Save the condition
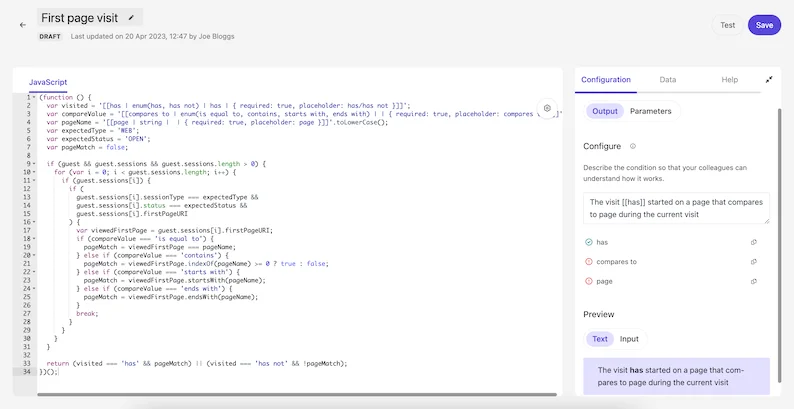This screenshot has width=794, height=409. coord(764,25)
